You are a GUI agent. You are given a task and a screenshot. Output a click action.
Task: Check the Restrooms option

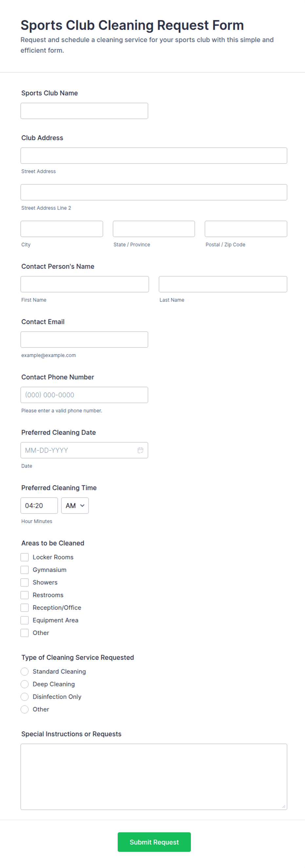[25, 595]
